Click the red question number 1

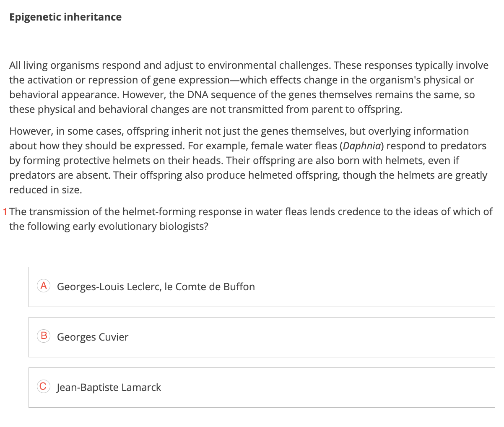click(x=5, y=212)
